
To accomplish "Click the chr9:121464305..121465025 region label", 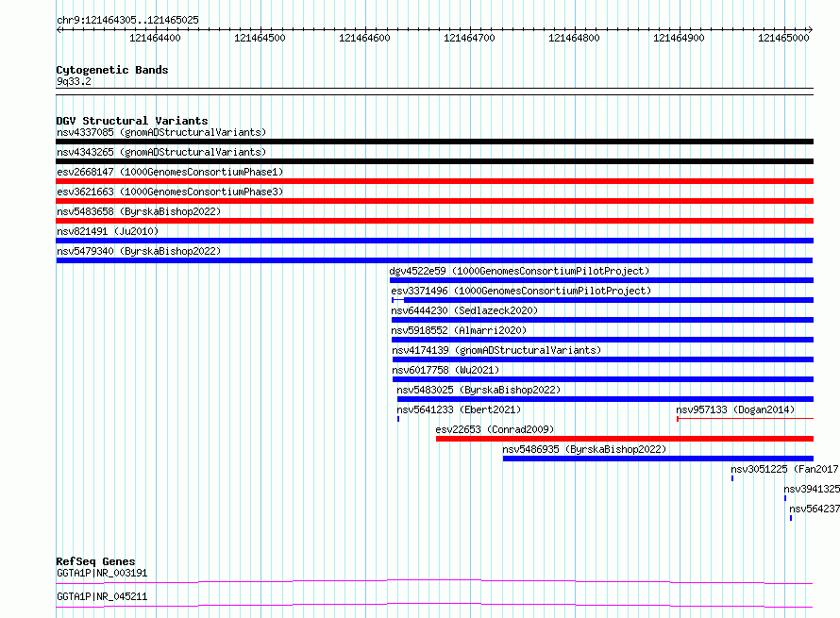I will [x=127, y=20].
